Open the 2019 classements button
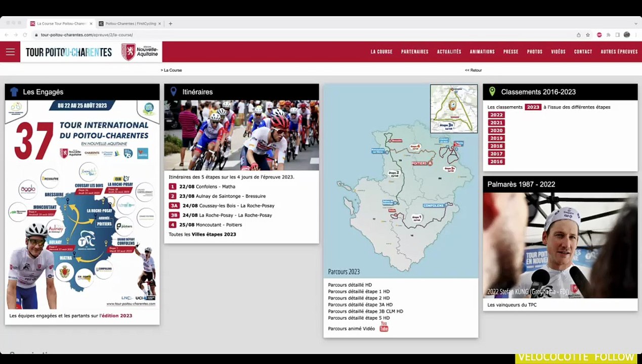This screenshot has height=364, width=642. (496, 138)
